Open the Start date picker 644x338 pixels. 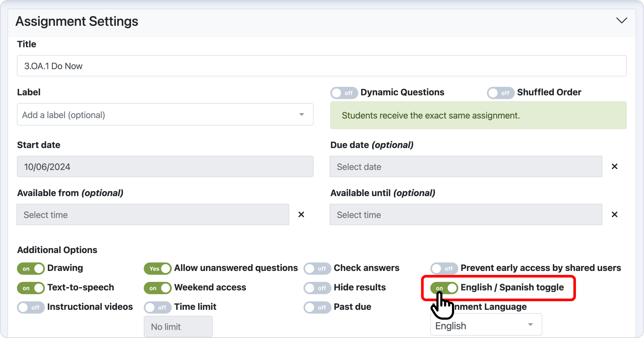(x=165, y=166)
